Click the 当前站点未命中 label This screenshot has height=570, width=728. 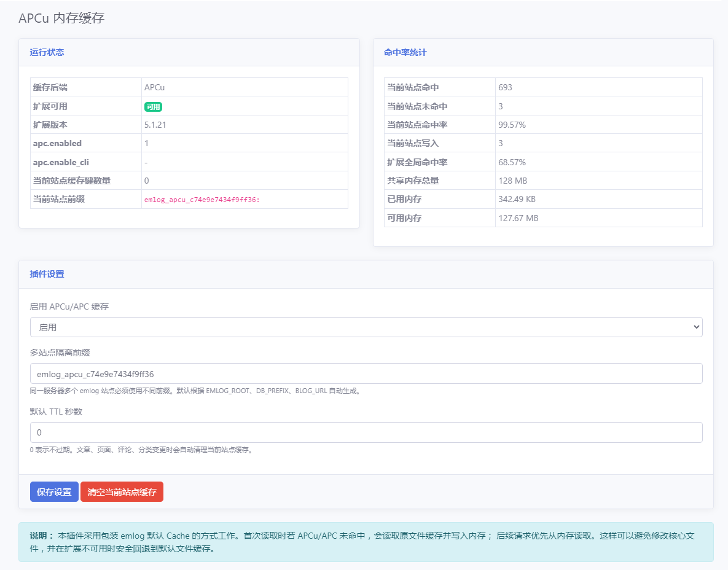point(417,106)
